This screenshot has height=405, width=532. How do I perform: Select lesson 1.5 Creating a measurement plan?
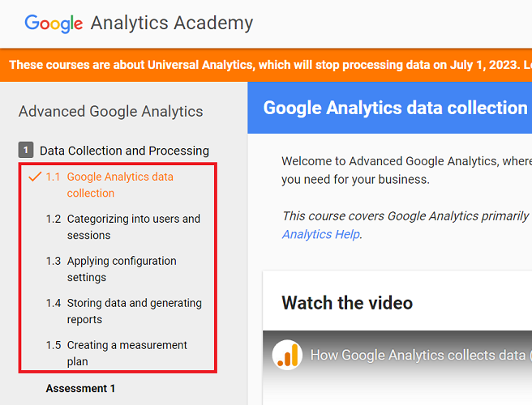pos(127,353)
